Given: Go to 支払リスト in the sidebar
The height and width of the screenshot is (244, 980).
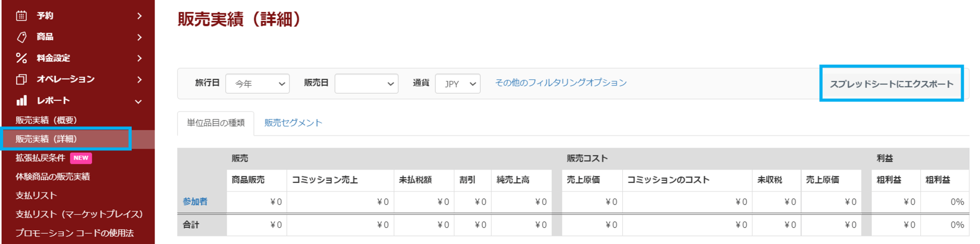Looking at the screenshot, I should [x=36, y=195].
